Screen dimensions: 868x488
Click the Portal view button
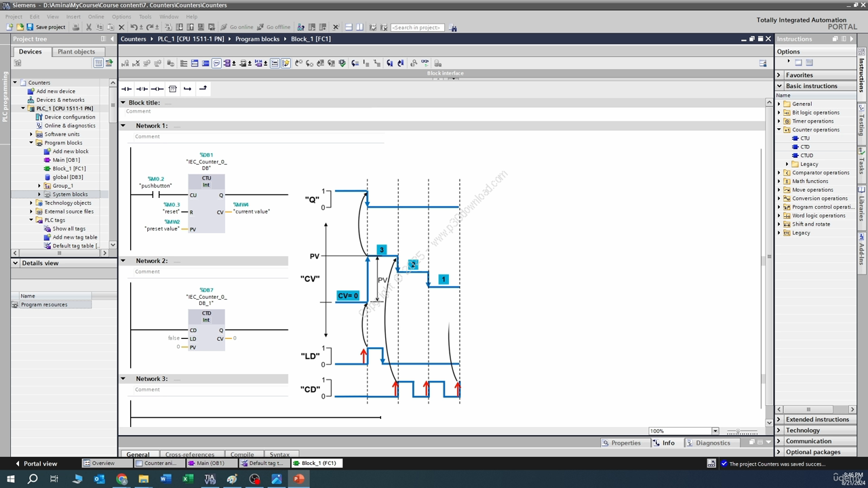coord(36,464)
